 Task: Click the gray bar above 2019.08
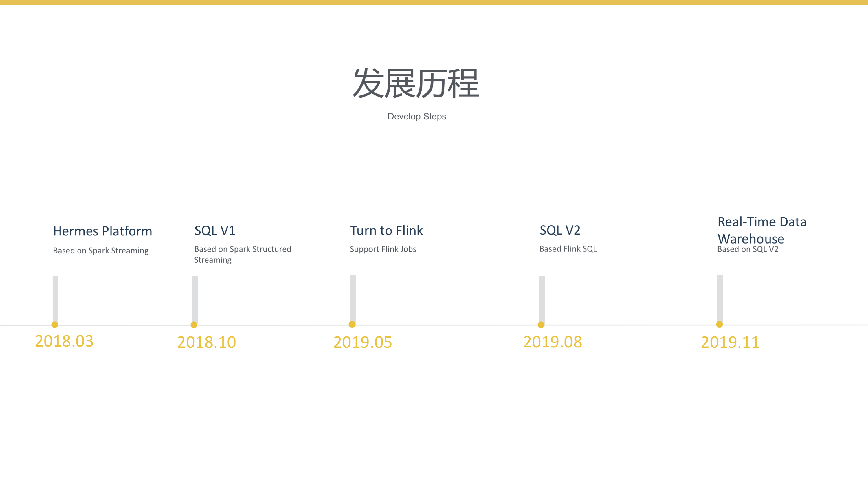click(542, 299)
